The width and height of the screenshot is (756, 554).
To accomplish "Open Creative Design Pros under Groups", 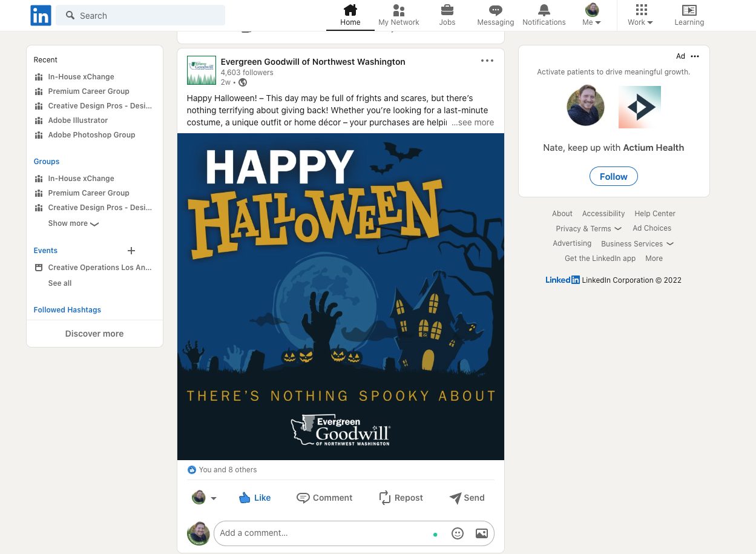I will (x=100, y=208).
